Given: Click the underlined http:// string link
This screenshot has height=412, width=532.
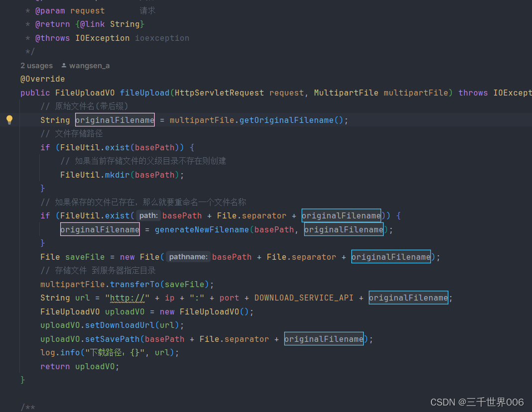Looking at the screenshot, I should tap(128, 298).
